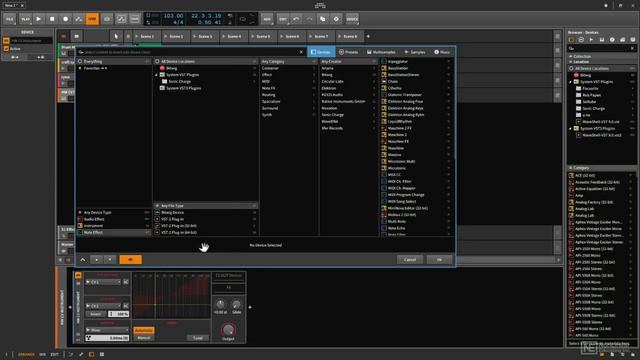
Task: Select the pointer tool icon
Action: (x=116, y=36)
